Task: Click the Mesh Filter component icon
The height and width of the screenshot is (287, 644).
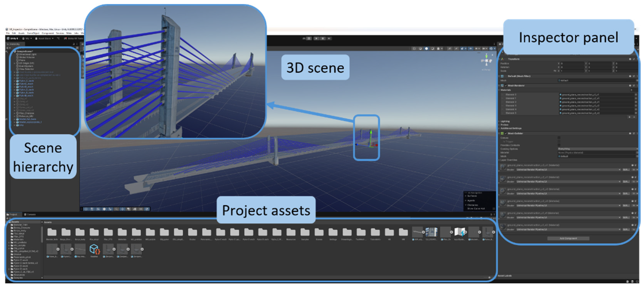Action: click(x=503, y=76)
